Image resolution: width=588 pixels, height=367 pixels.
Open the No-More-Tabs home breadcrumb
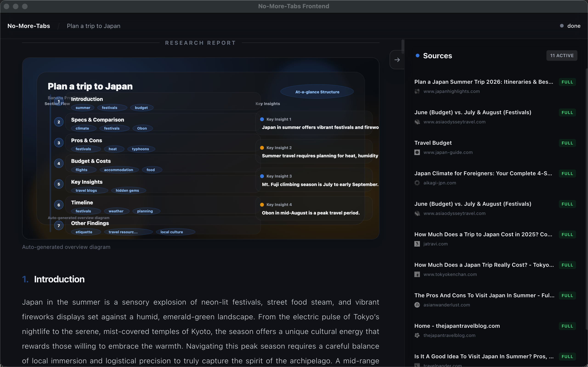click(29, 26)
